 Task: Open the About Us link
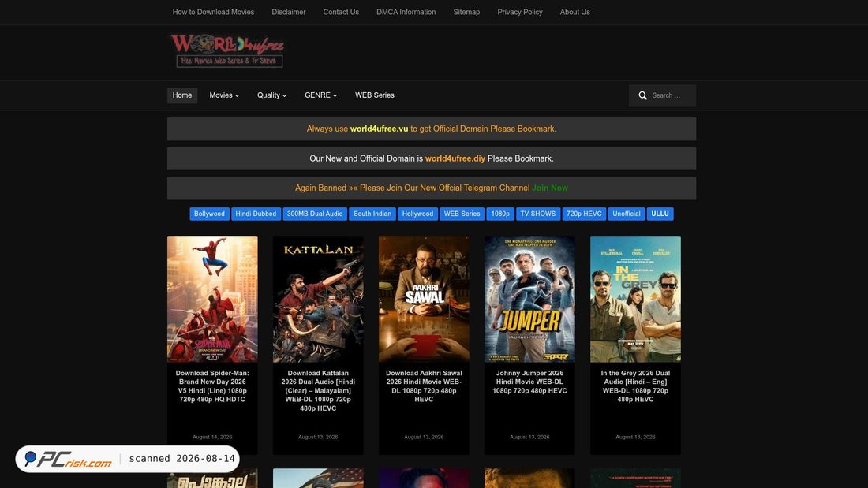click(x=574, y=12)
